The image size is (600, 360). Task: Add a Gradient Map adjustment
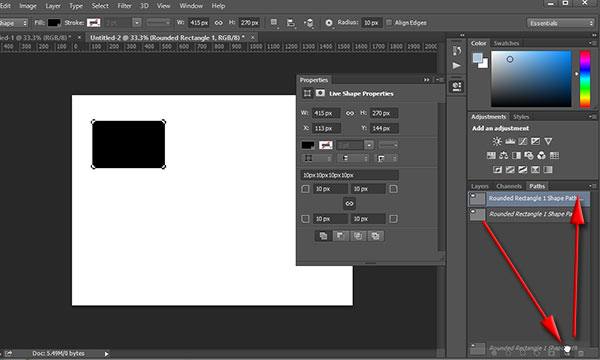[x=548, y=169]
